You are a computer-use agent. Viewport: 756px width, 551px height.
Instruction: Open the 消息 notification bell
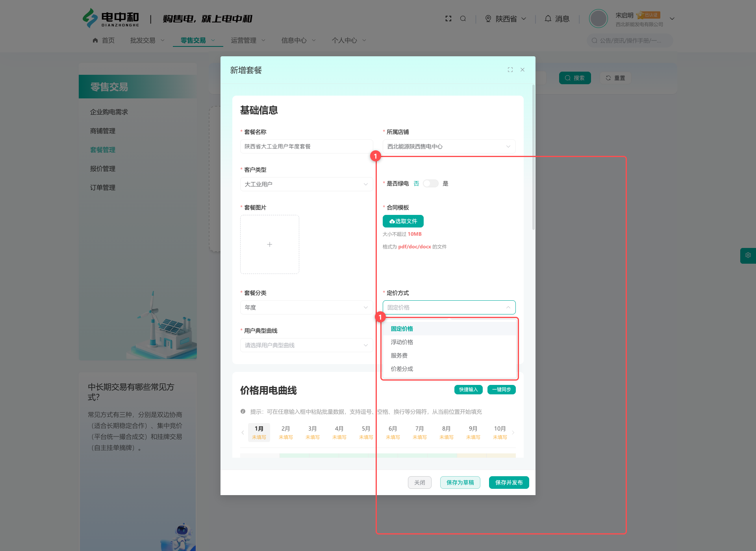click(548, 18)
